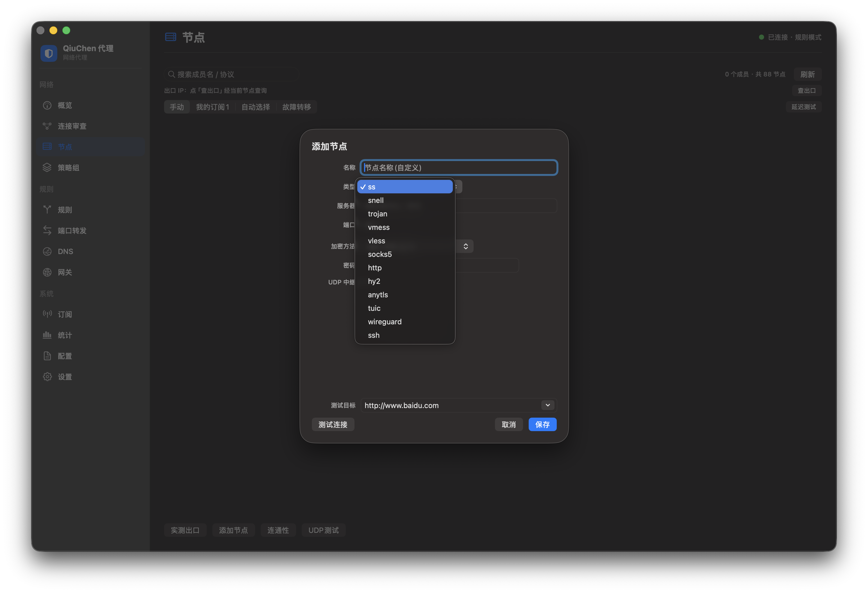The width and height of the screenshot is (868, 593).
Task: Switch to the 手动 tab
Action: [177, 107]
